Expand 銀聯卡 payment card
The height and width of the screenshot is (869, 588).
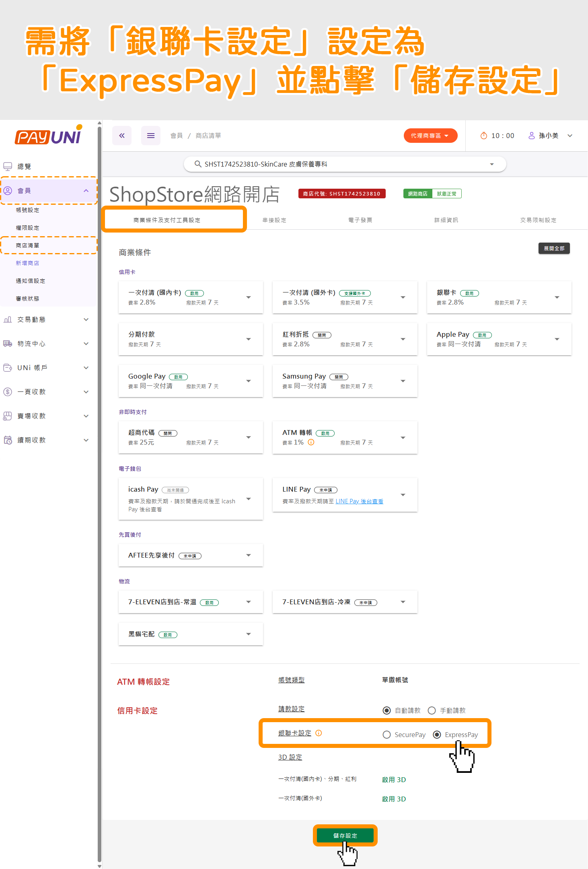click(x=557, y=297)
